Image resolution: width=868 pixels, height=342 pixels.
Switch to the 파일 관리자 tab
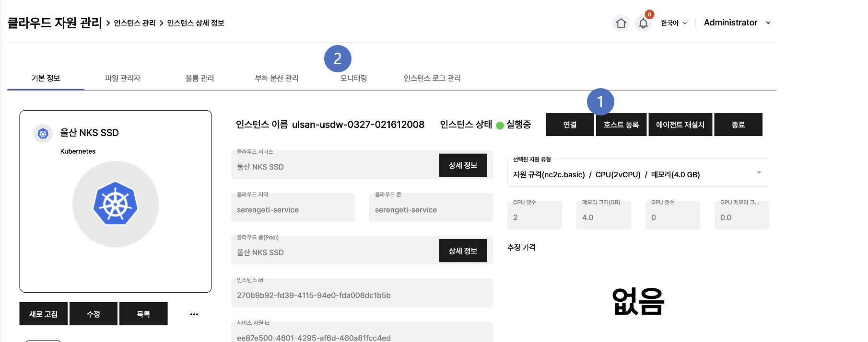click(x=123, y=78)
